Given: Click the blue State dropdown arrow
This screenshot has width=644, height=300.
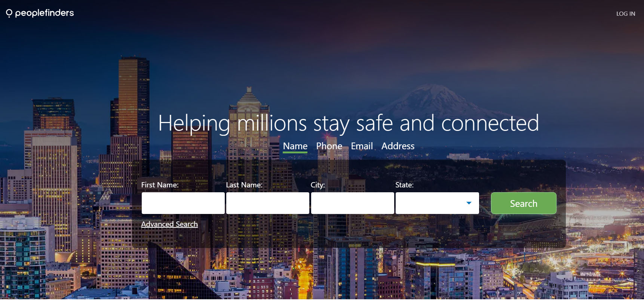Looking at the screenshot, I should [469, 203].
